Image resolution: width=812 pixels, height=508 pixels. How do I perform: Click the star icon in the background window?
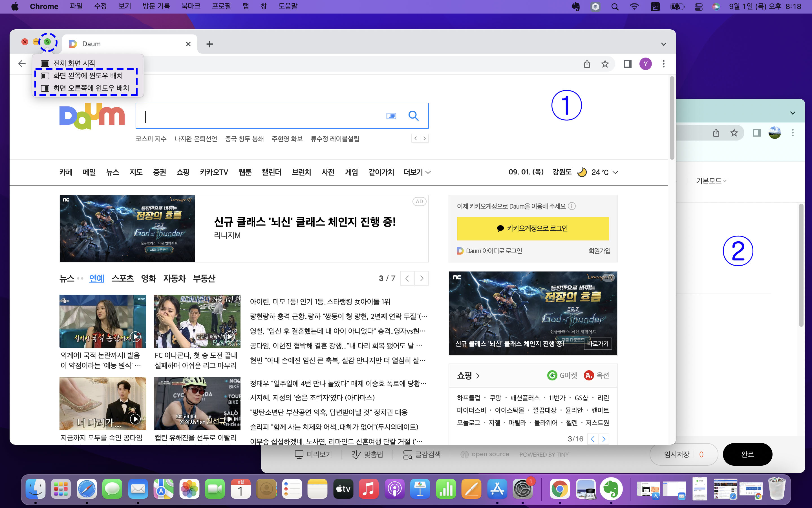coord(734,133)
